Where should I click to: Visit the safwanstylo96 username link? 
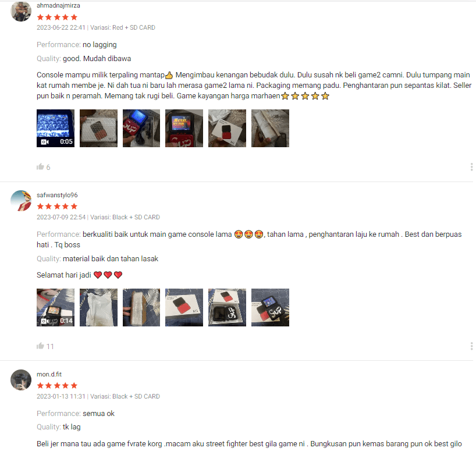click(57, 195)
